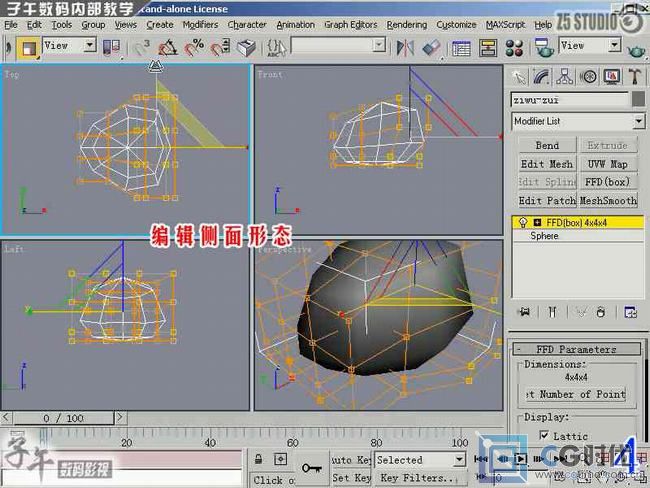Switch to the Utilities hammer tab
The image size is (650, 488).
635,77
